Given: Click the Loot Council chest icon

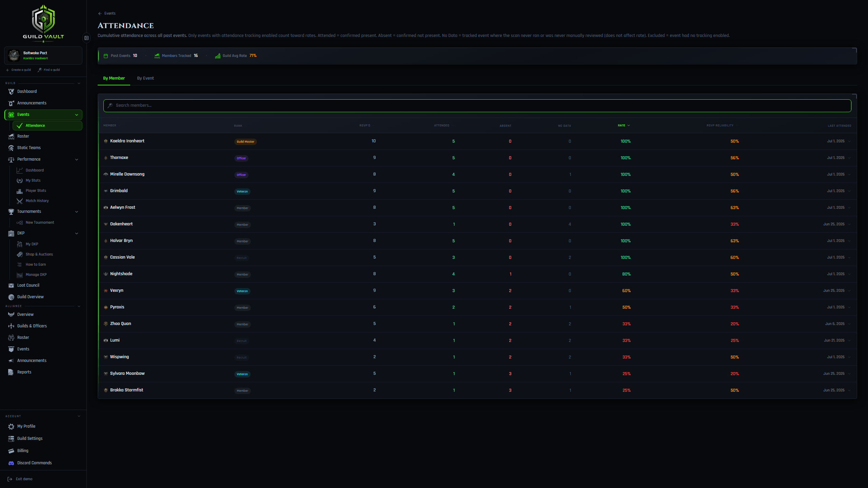Looking at the screenshot, I should (11, 285).
